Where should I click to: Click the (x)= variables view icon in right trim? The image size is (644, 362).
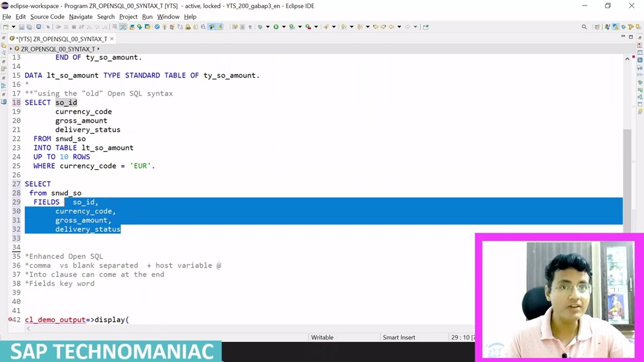coord(640,74)
